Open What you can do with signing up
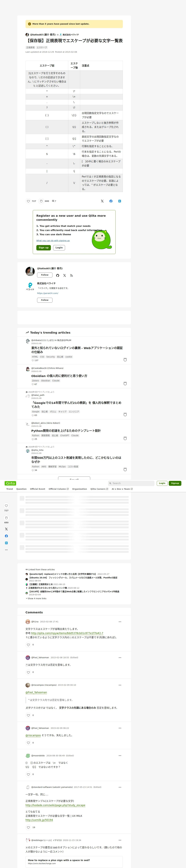 pos(53,241)
